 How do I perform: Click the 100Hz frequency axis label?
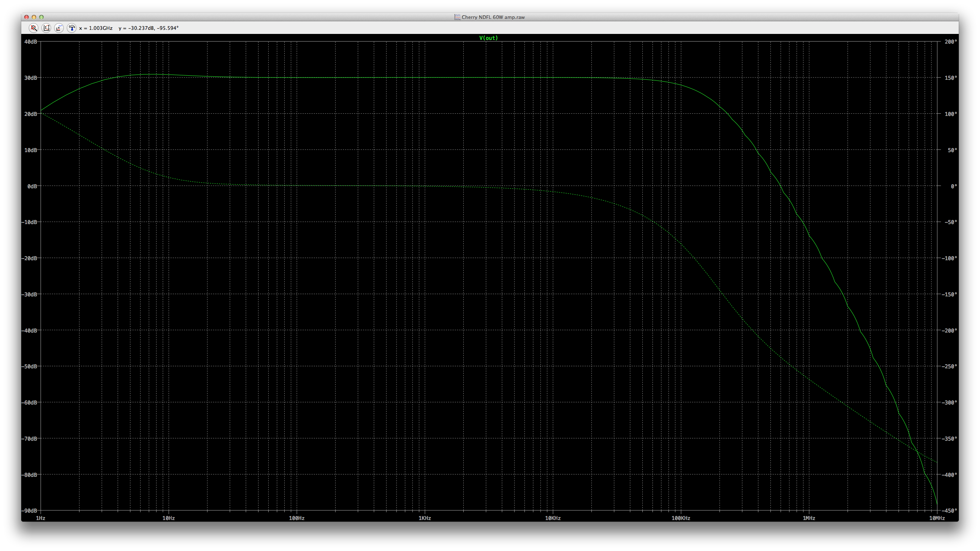pos(297,518)
